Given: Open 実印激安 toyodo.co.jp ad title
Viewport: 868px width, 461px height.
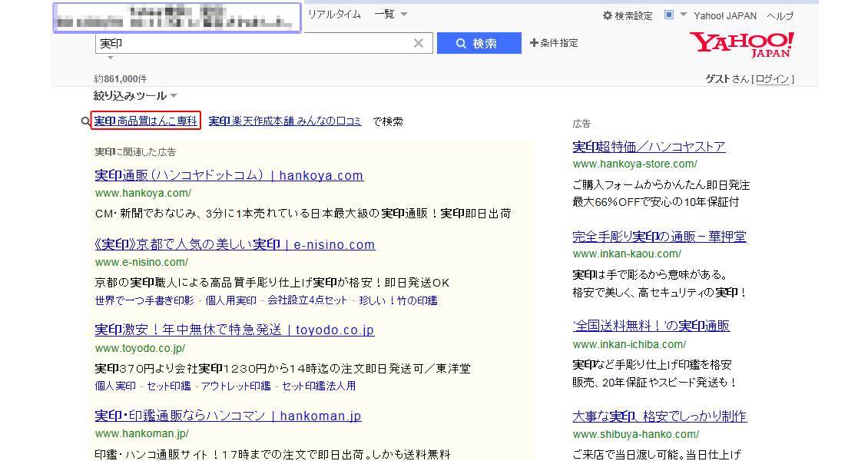Looking at the screenshot, I should click(x=234, y=330).
